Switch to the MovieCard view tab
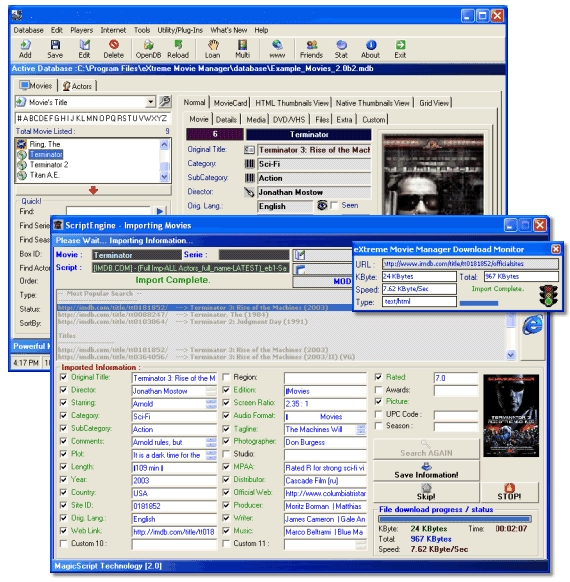 [x=230, y=103]
